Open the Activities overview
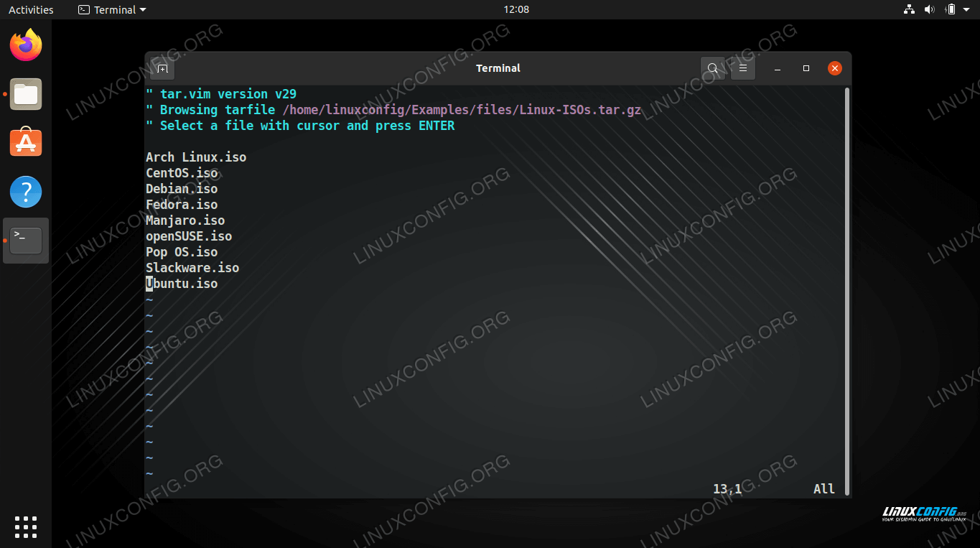This screenshot has height=548, width=980. point(31,9)
